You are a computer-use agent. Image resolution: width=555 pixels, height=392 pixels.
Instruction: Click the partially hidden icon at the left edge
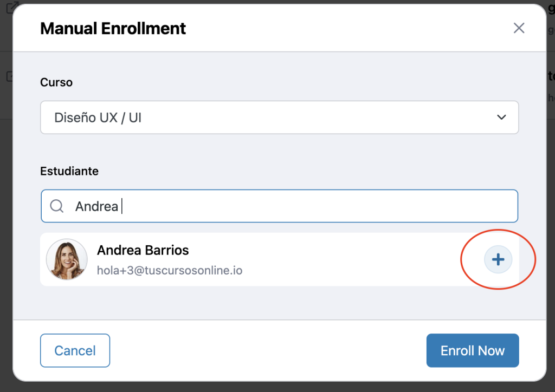click(x=9, y=76)
